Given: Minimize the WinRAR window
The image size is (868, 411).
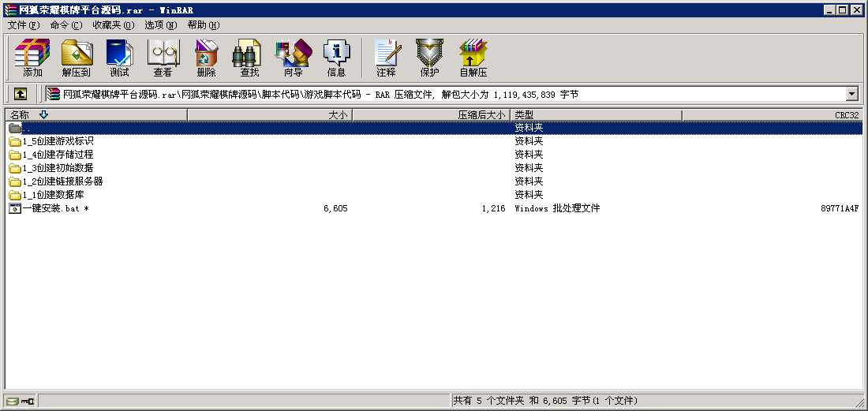Looking at the screenshot, I should (x=830, y=9).
